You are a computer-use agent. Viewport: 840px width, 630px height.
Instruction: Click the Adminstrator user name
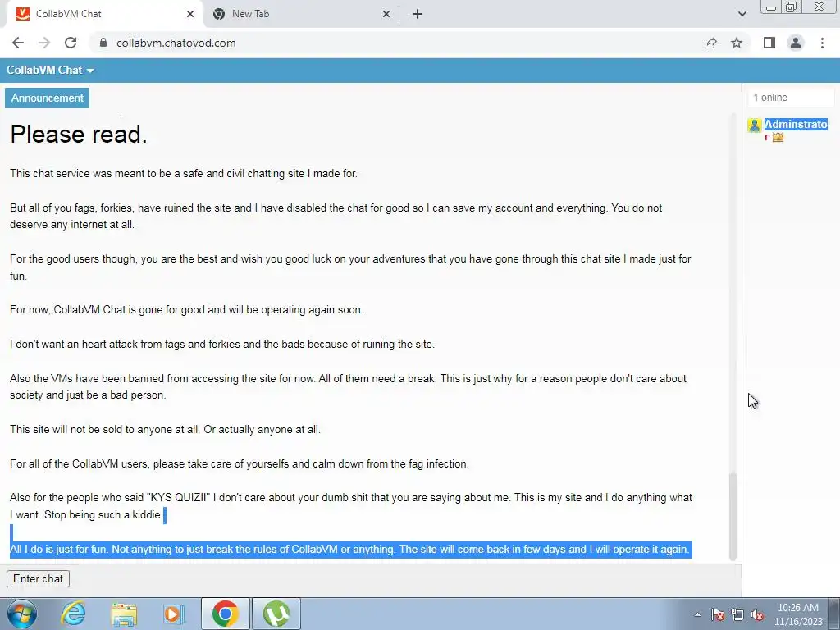point(796,130)
